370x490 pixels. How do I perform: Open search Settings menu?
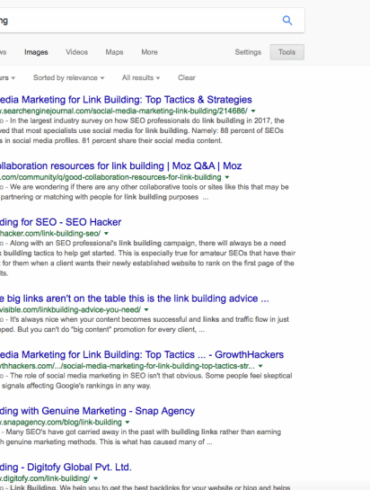248,52
